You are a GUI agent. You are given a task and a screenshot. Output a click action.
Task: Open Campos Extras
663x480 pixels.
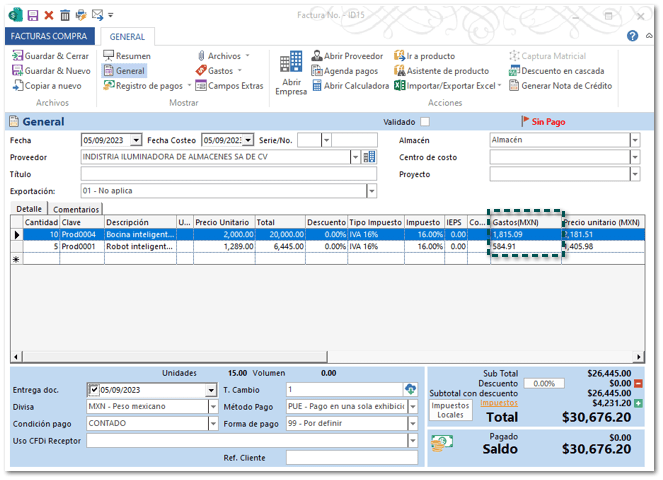(x=229, y=86)
